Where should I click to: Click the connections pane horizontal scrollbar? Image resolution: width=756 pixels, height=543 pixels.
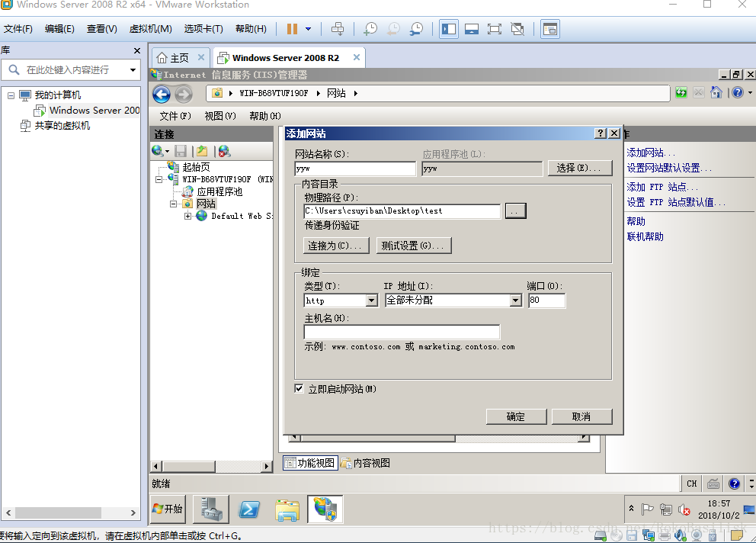[x=211, y=466]
